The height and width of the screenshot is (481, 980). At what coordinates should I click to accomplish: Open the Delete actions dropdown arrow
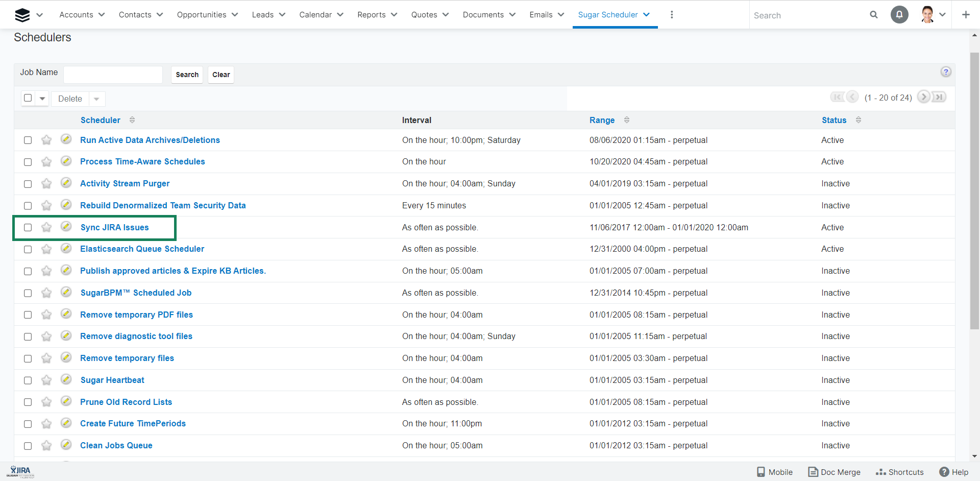(96, 99)
